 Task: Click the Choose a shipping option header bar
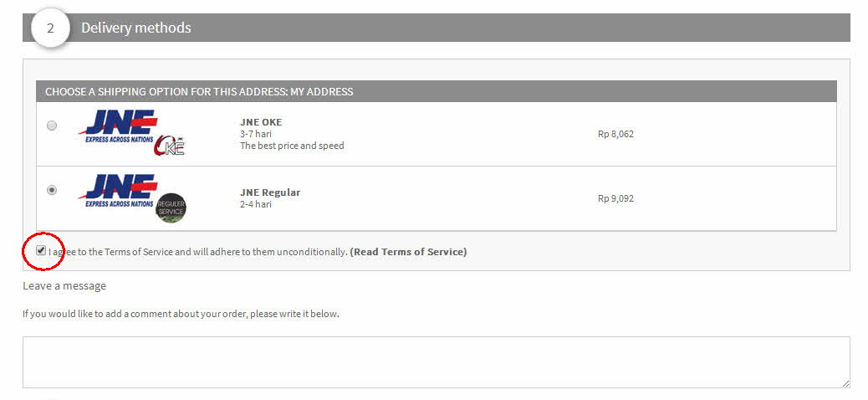(x=437, y=91)
